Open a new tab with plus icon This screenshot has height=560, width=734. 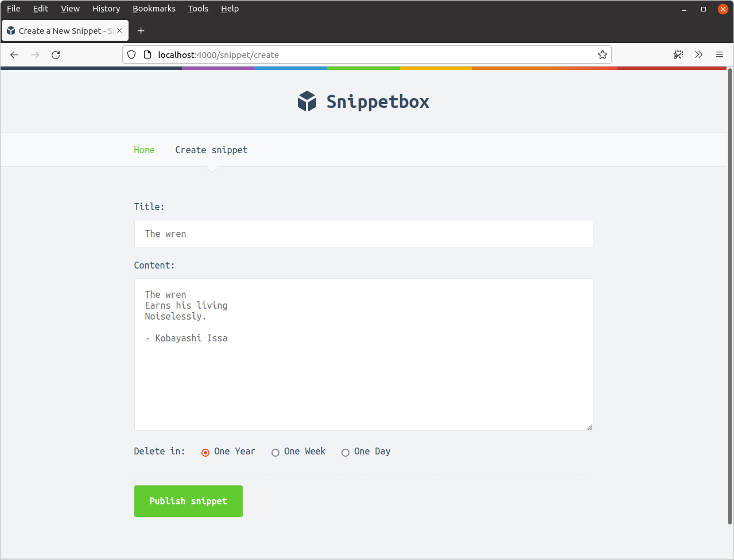click(141, 31)
